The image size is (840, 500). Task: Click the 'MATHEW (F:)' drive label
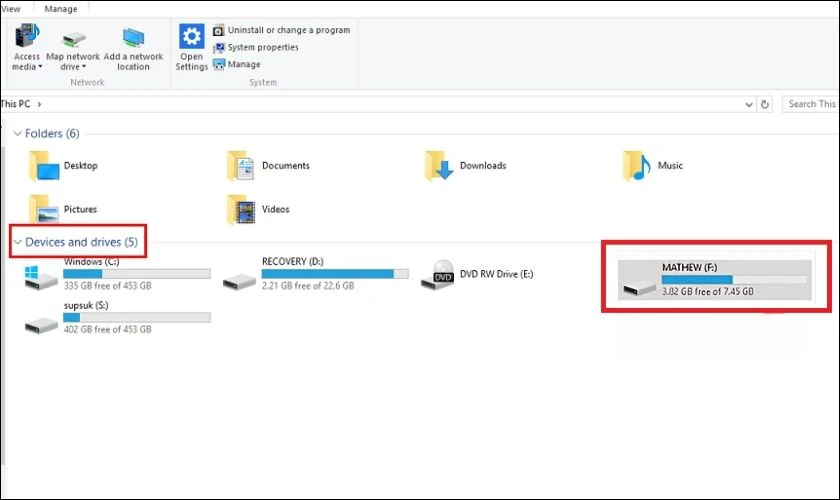tap(689, 267)
